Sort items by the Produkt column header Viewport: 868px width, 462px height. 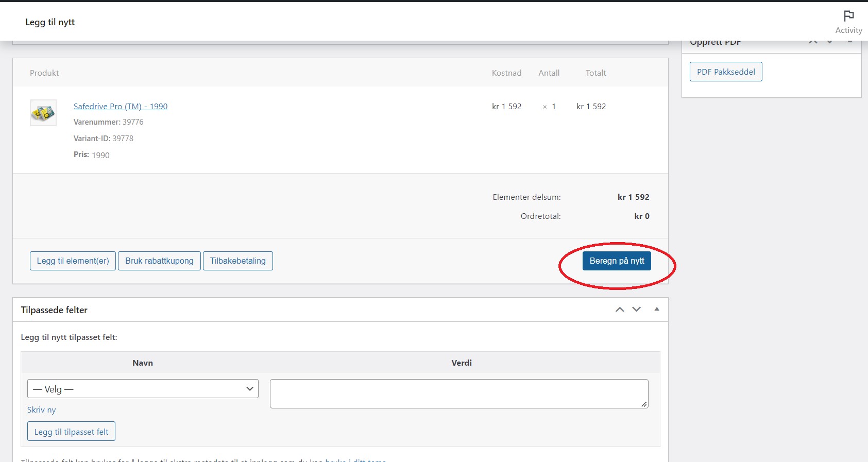point(44,73)
